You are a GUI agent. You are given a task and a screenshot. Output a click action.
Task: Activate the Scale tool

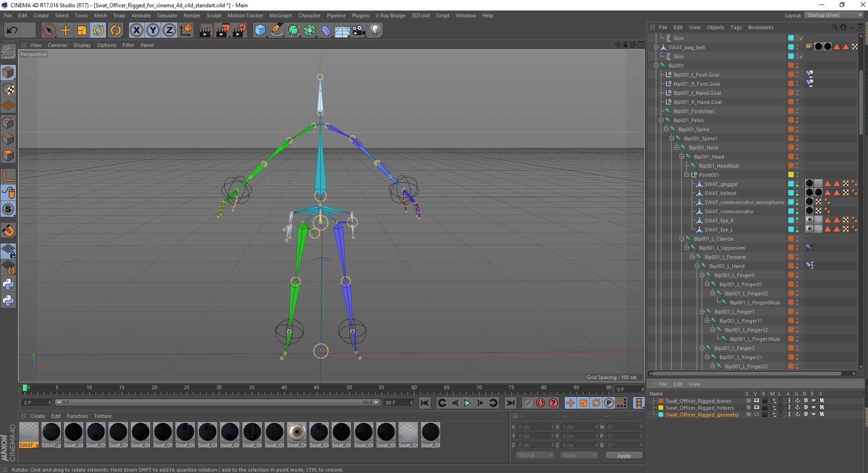pos(82,31)
